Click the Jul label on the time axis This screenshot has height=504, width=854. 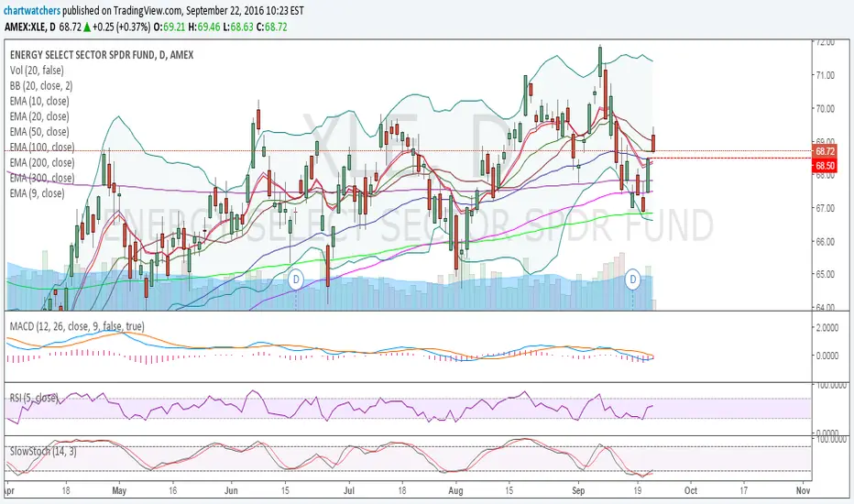(x=348, y=490)
